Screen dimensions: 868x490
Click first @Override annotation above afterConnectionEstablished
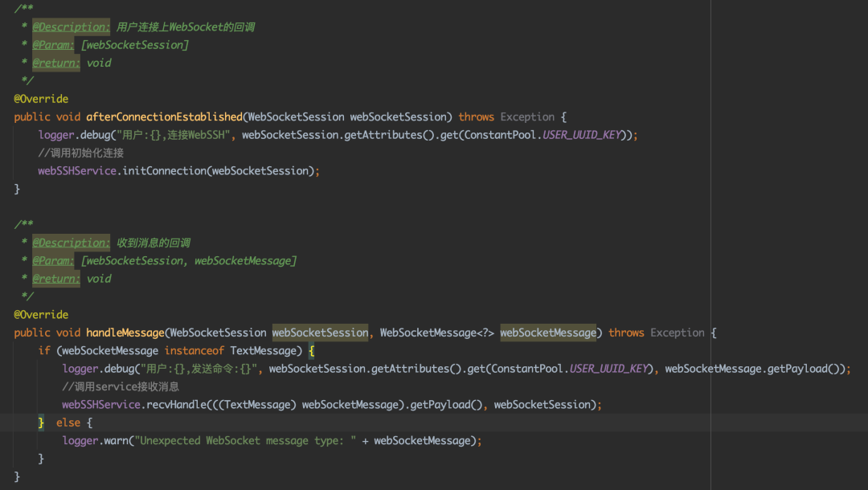[x=41, y=99]
